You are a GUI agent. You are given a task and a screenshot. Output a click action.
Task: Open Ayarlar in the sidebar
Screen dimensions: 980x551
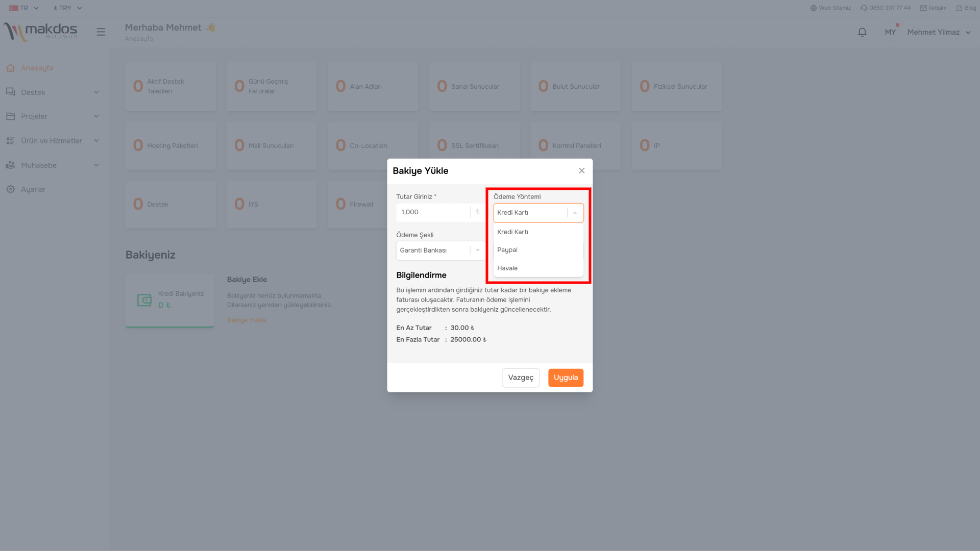click(33, 189)
